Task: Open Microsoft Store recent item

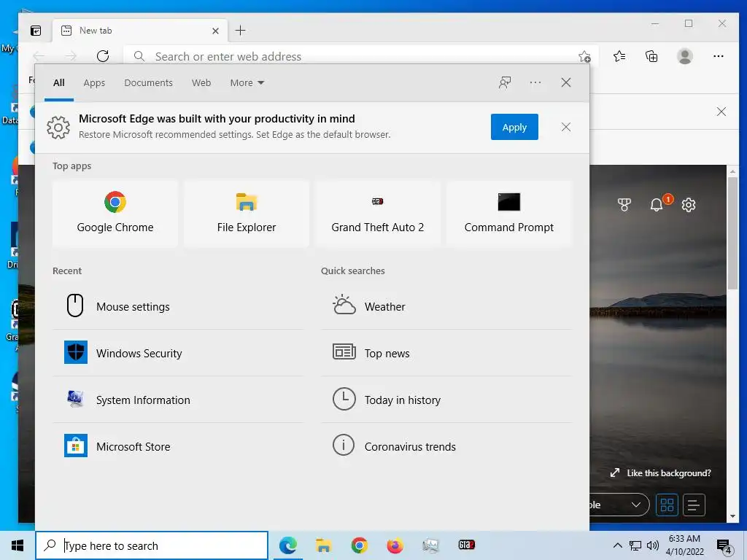Action: click(x=178, y=446)
